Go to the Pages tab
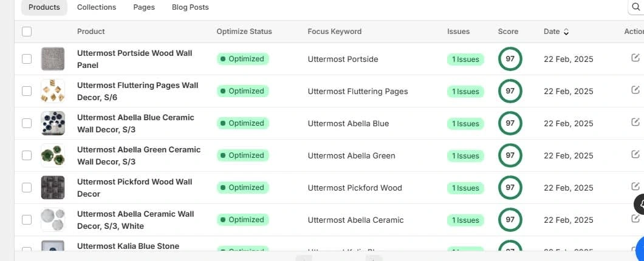This screenshot has height=261, width=644. click(144, 7)
